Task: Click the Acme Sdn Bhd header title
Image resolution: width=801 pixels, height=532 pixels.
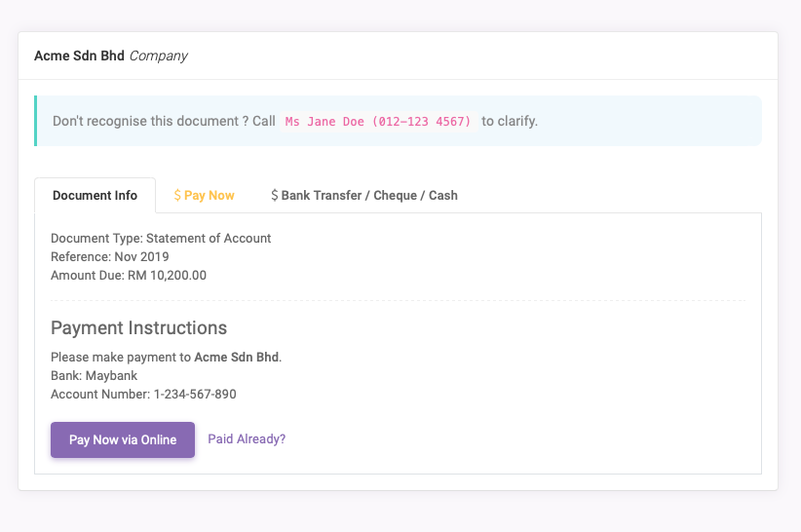Action: [79, 56]
